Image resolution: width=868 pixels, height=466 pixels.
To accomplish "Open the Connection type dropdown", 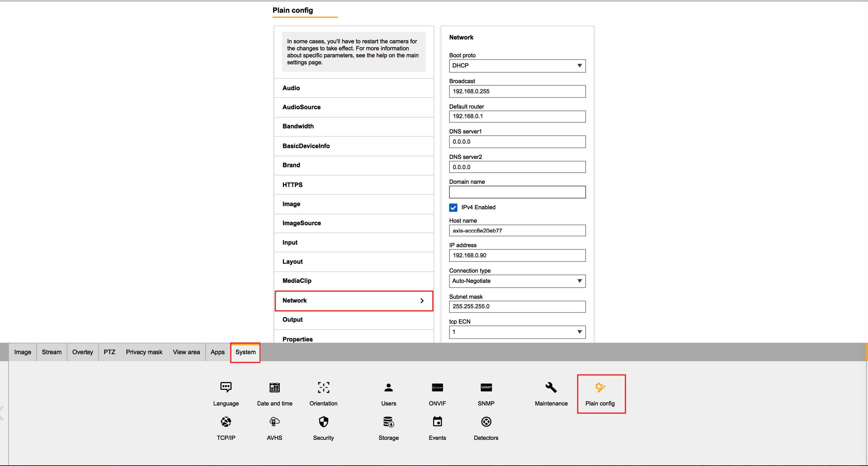I will tap(517, 281).
